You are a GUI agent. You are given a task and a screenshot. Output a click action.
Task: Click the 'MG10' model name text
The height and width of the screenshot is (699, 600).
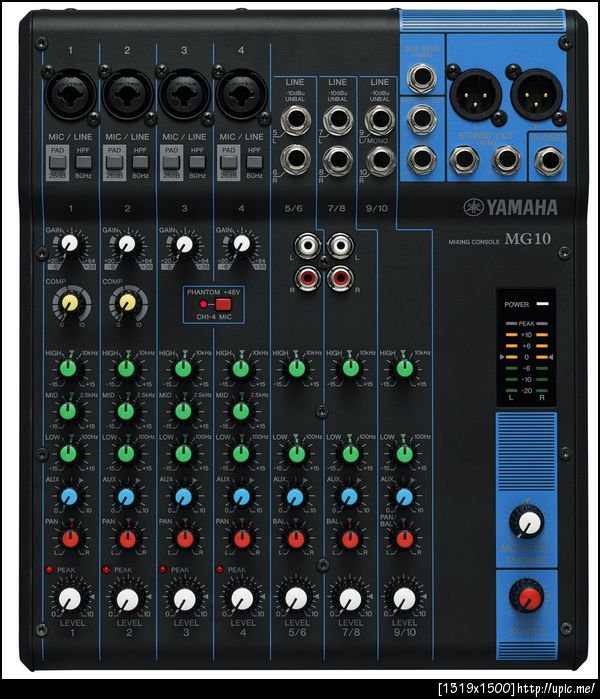tap(528, 239)
